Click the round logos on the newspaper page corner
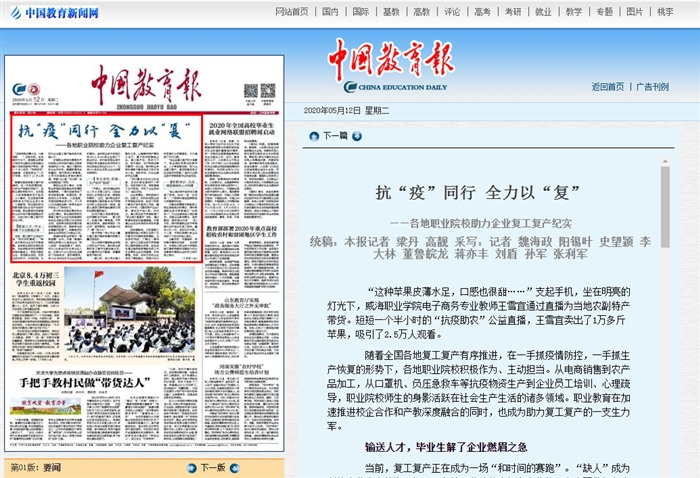700x478 pixels. coord(26,90)
